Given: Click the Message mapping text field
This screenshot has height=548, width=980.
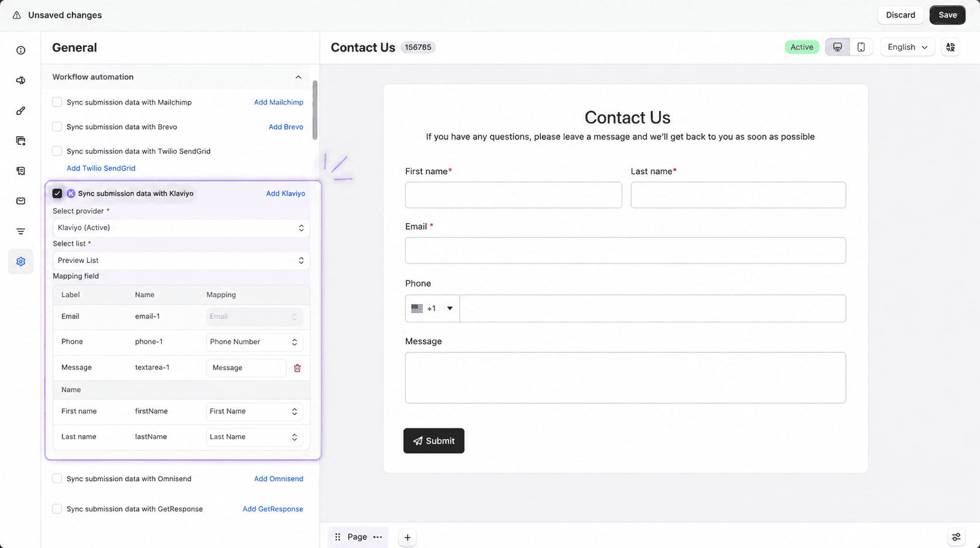Looking at the screenshot, I should click(246, 368).
